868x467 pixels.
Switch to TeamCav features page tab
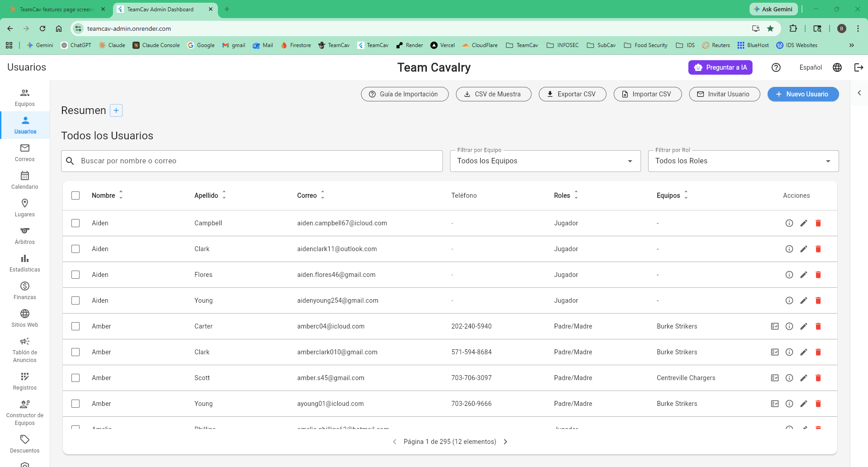(x=57, y=9)
